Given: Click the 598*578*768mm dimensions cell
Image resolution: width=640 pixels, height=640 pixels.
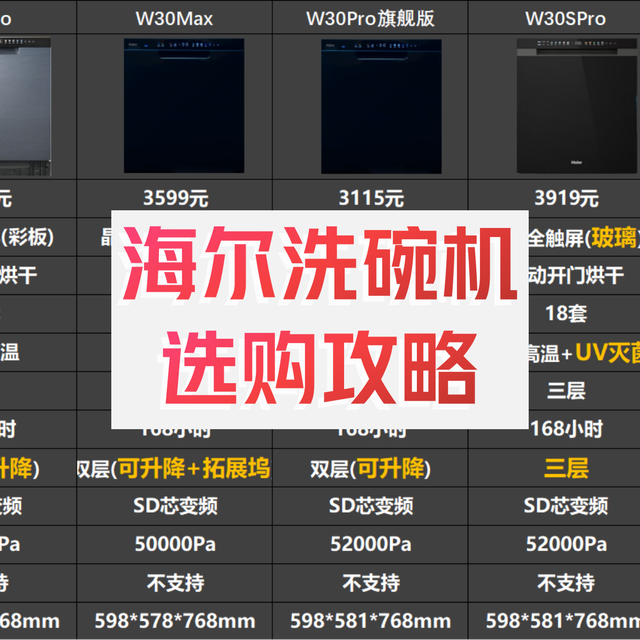Looking at the screenshot, I should point(175,621).
